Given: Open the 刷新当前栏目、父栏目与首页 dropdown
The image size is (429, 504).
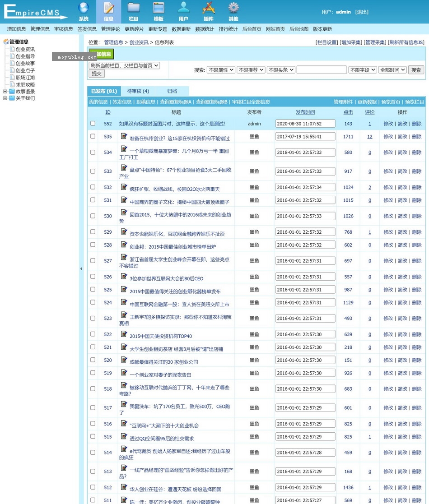Looking at the screenshot, I should point(125,65).
